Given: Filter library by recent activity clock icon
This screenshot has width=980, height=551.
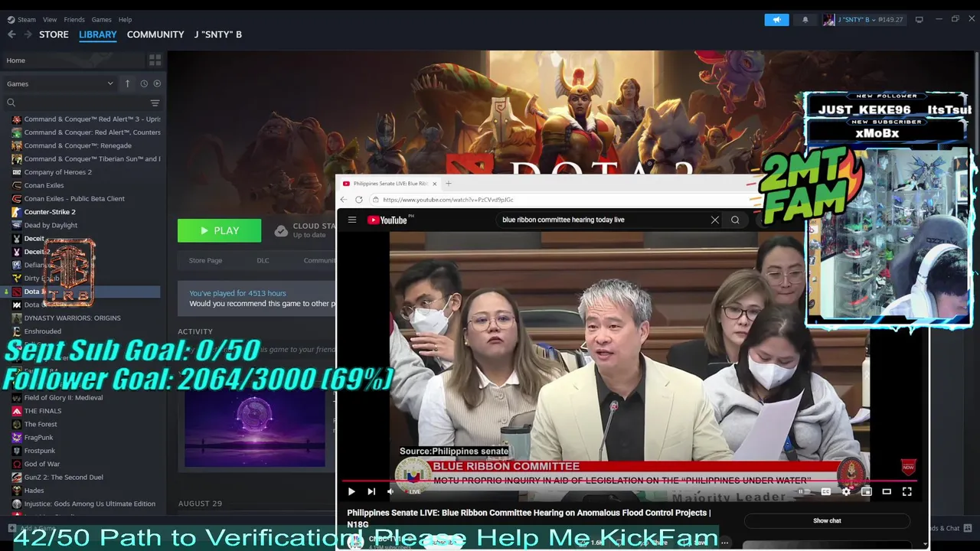Looking at the screenshot, I should point(143,83).
